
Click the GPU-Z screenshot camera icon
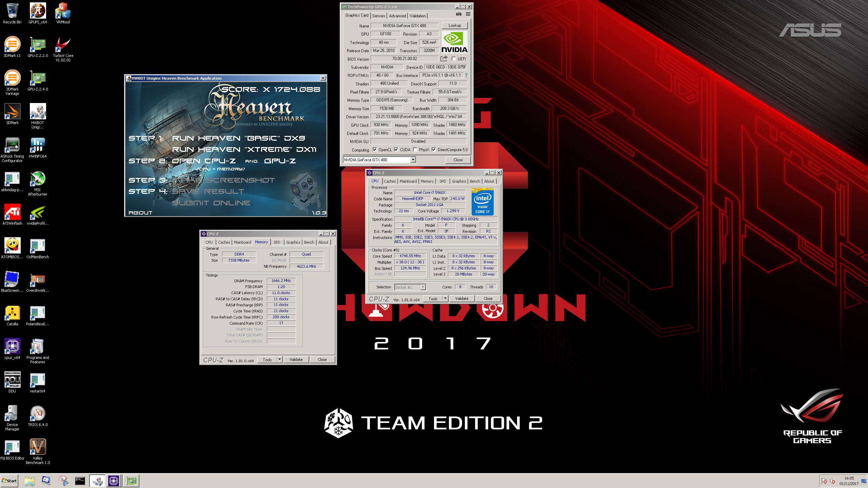coord(458,14)
